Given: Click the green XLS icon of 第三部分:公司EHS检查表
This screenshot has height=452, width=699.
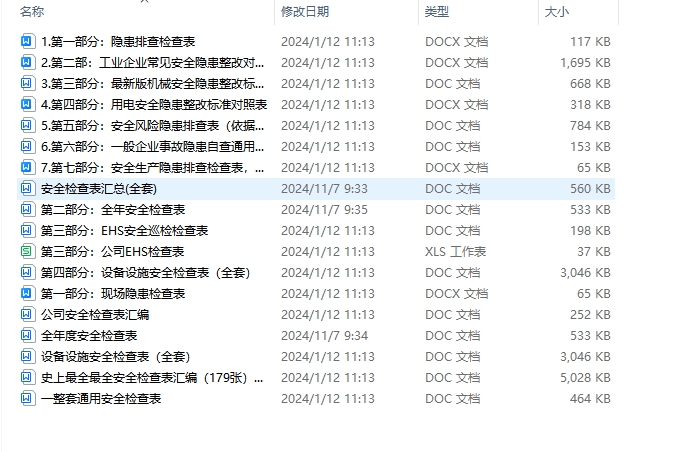Looking at the screenshot, I should point(27,251).
